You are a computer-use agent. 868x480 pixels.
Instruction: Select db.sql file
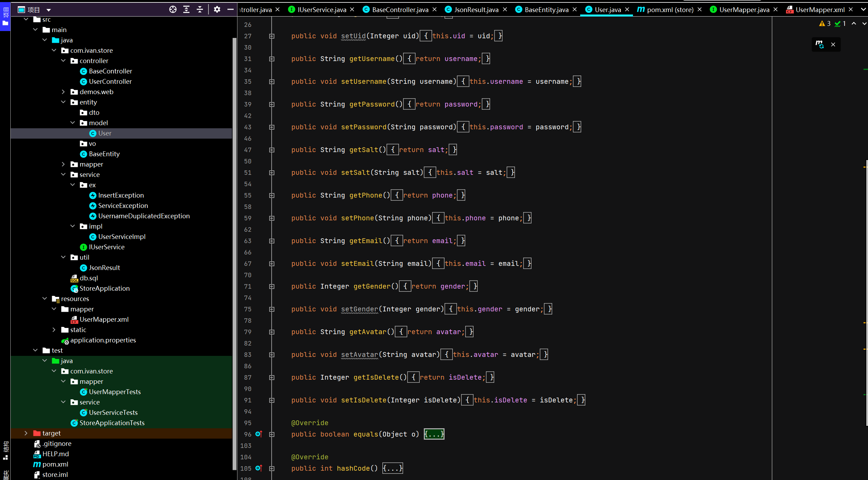pyautogui.click(x=89, y=278)
